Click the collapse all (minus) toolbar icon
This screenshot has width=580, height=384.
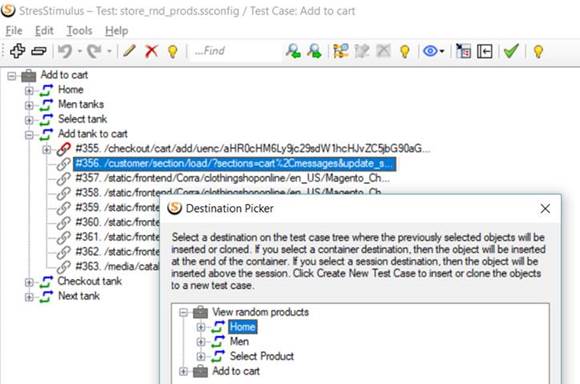pyautogui.click(x=39, y=51)
